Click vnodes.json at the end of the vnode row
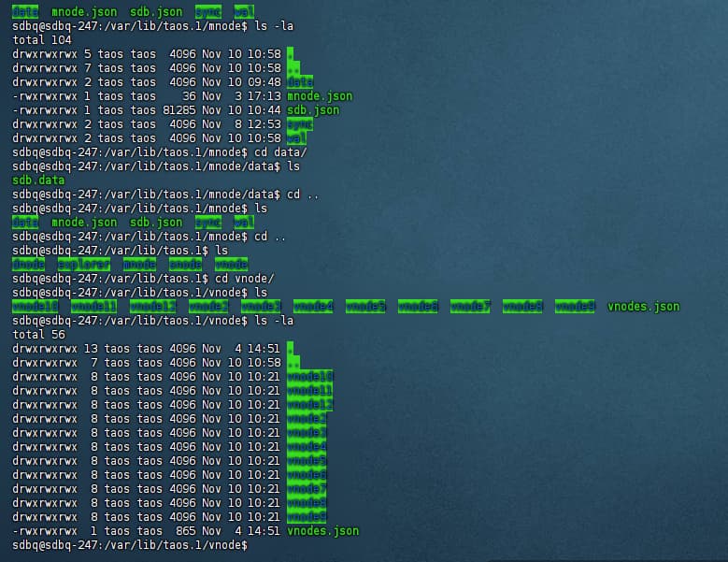 [643, 307]
